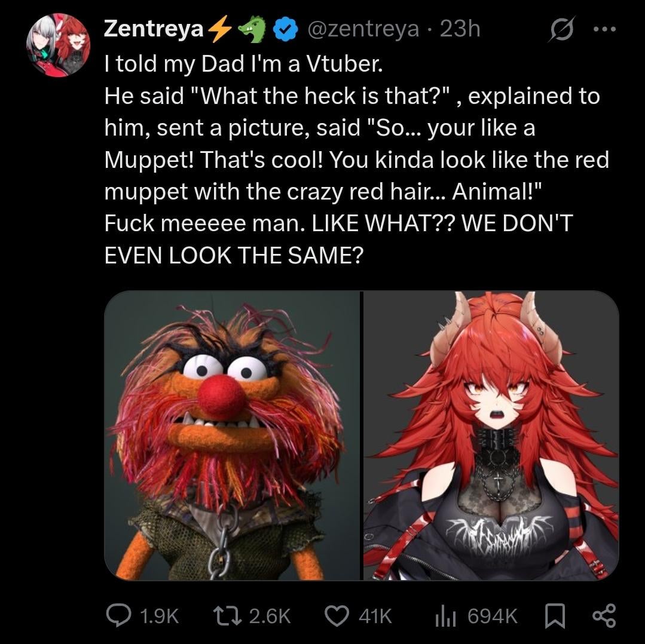Click the 23h timestamp link
The height and width of the screenshot is (644, 645).
(x=460, y=29)
